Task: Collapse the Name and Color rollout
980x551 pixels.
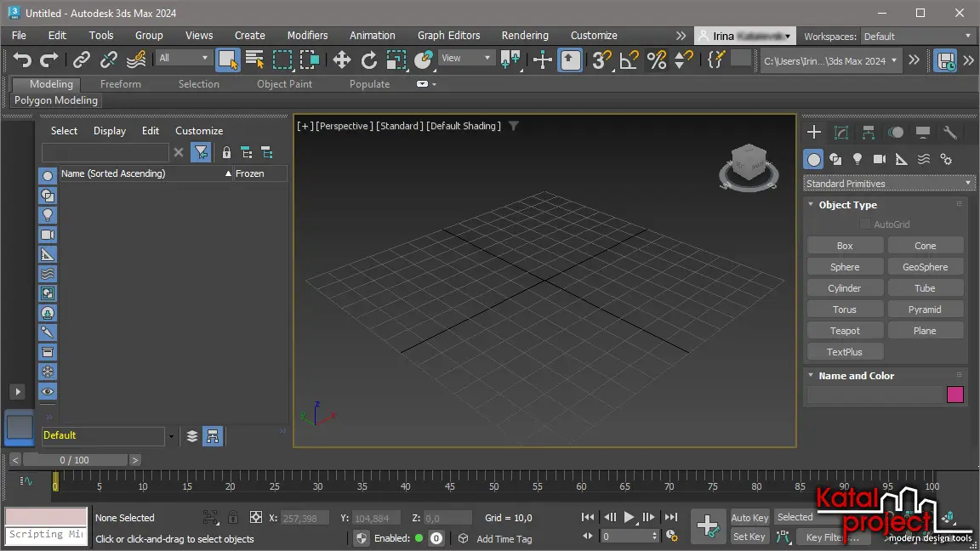Action: 811,375
